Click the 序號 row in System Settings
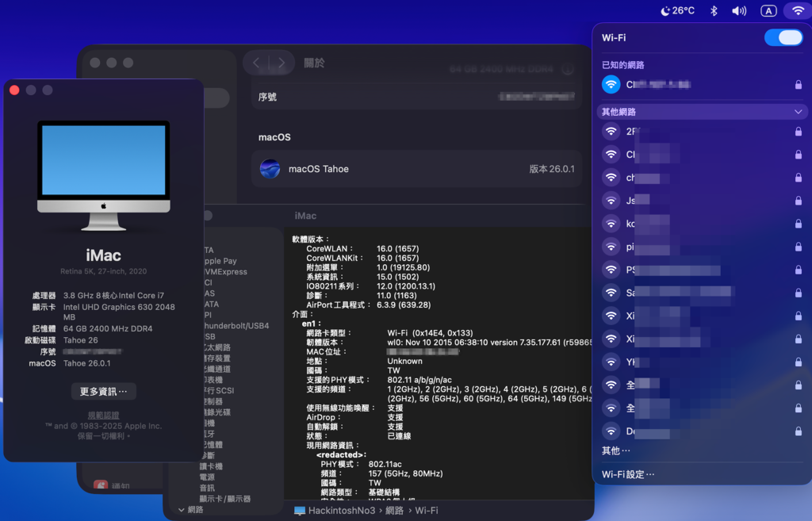812x521 pixels. (417, 97)
